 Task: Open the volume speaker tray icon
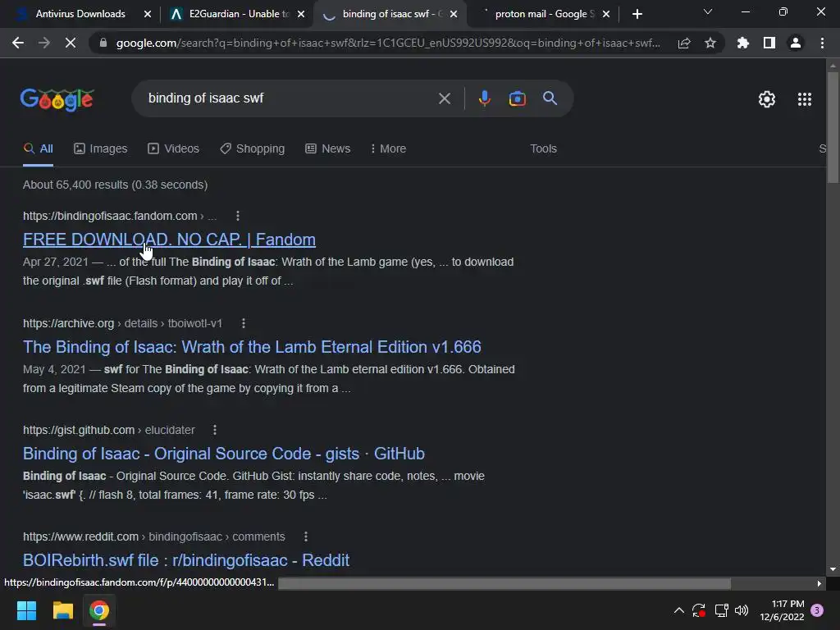click(742, 610)
